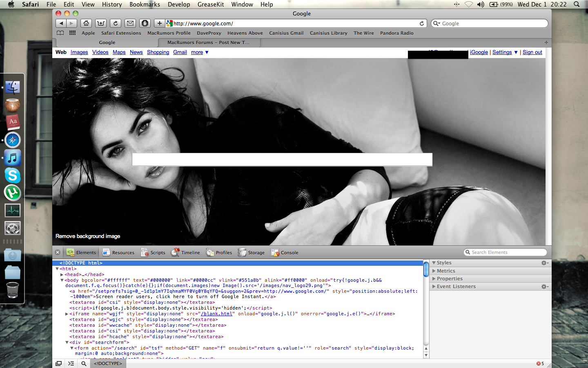The image size is (588, 368).
Task: Collapse the div searchform node
Action: (x=67, y=342)
